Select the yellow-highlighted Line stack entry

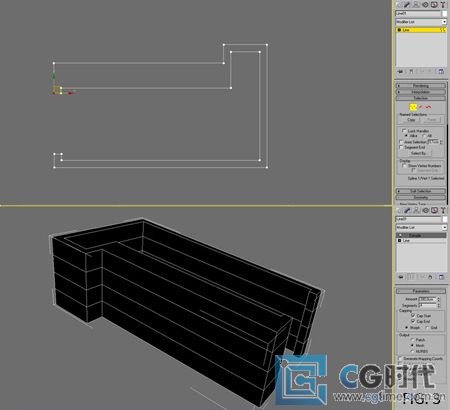pyautogui.click(x=421, y=30)
